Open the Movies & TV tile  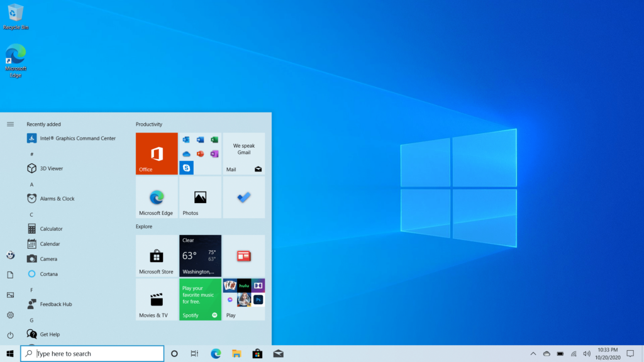click(156, 299)
